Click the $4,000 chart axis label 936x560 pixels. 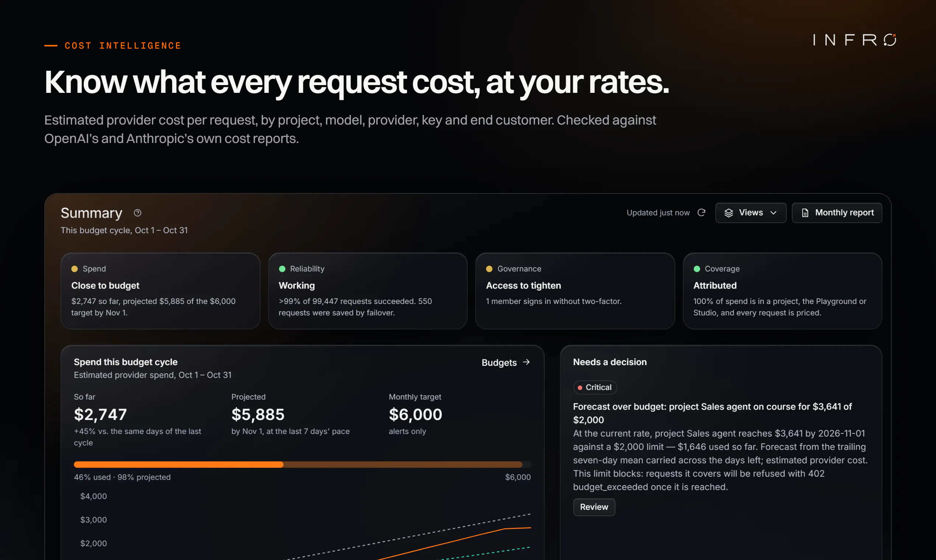[94, 496]
